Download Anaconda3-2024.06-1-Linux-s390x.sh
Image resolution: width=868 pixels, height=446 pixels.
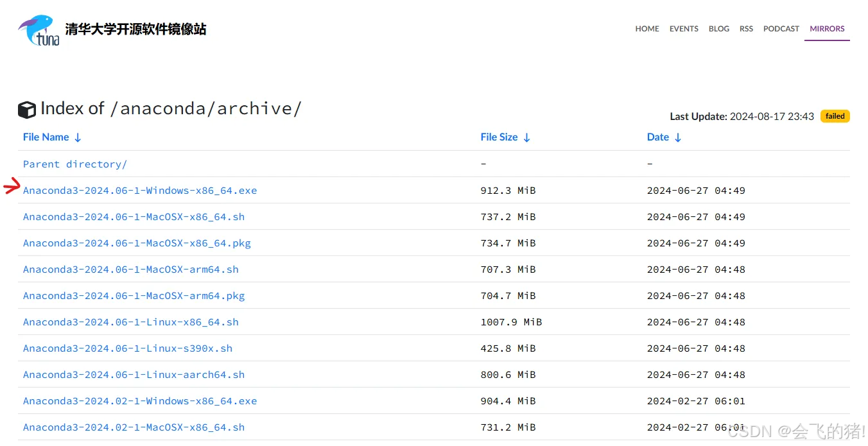tap(128, 348)
